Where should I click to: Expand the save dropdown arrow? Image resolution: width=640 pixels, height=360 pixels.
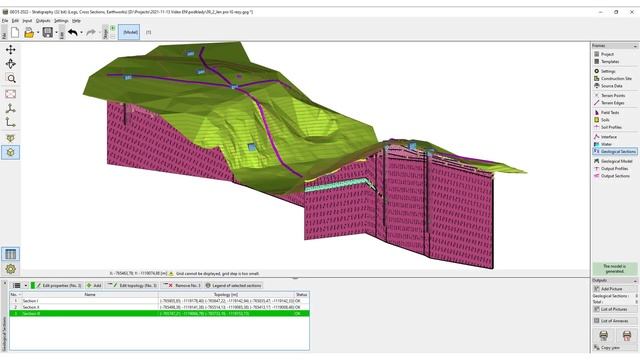[56, 33]
